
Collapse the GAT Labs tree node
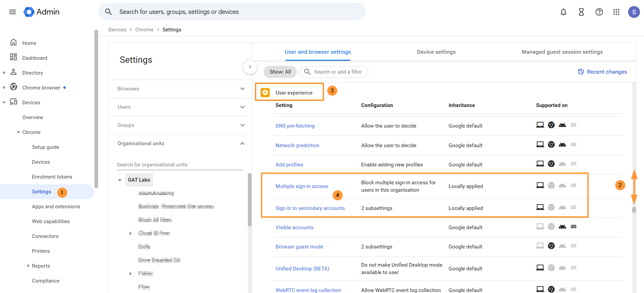coord(120,180)
